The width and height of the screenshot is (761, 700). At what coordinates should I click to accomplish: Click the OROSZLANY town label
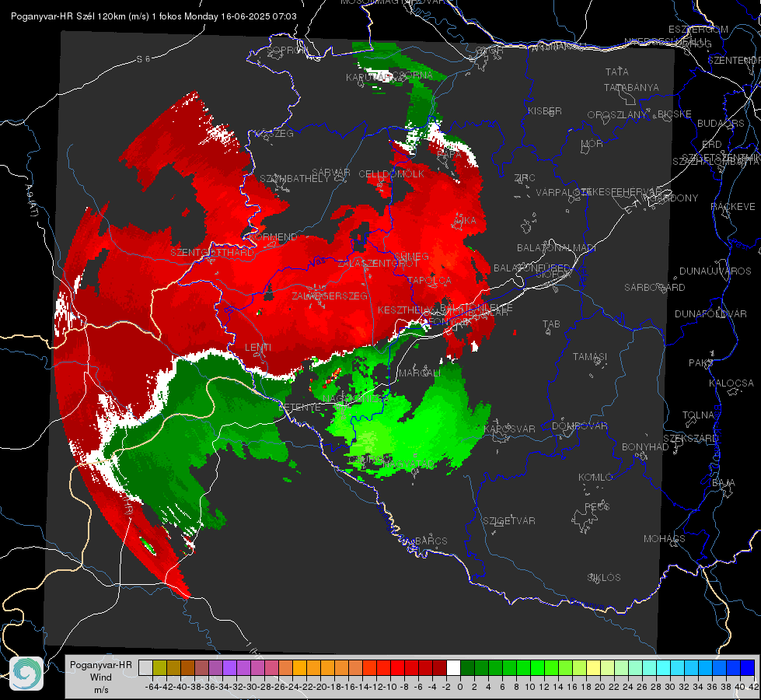coord(617,114)
